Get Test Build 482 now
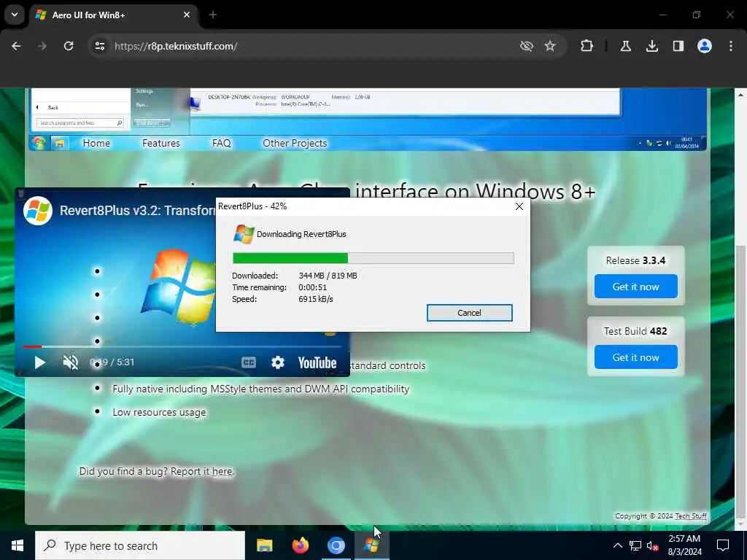Screen dimensions: 747x560 pos(635,357)
